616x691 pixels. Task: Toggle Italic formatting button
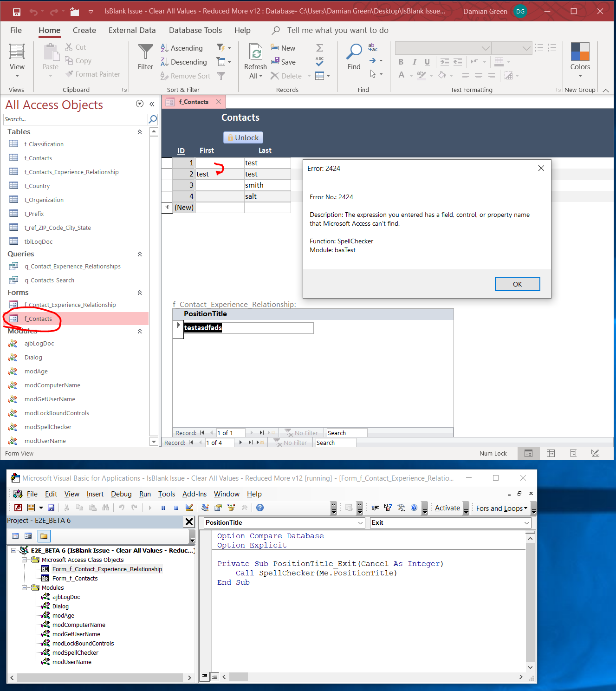[414, 62]
